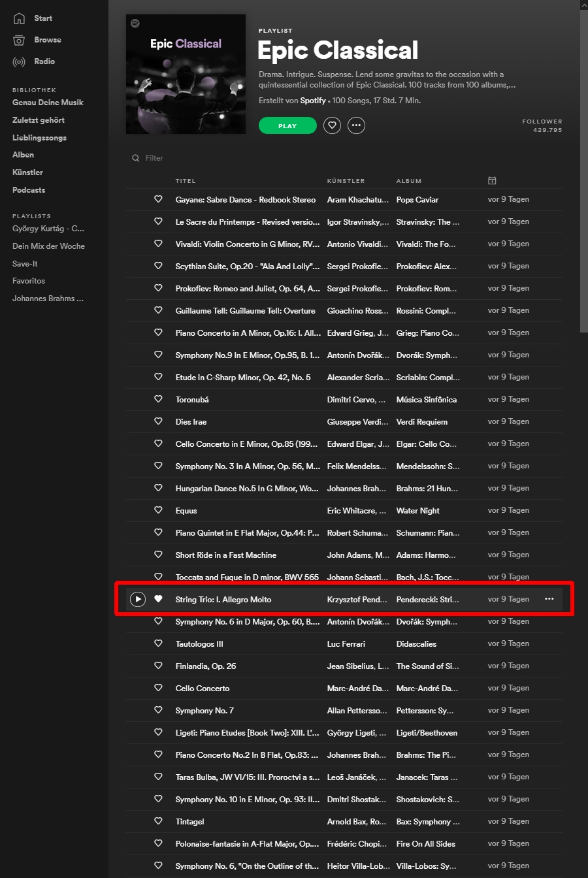This screenshot has height=878, width=588.
Task: Open the Radio icon in sidebar
Action: [x=19, y=61]
